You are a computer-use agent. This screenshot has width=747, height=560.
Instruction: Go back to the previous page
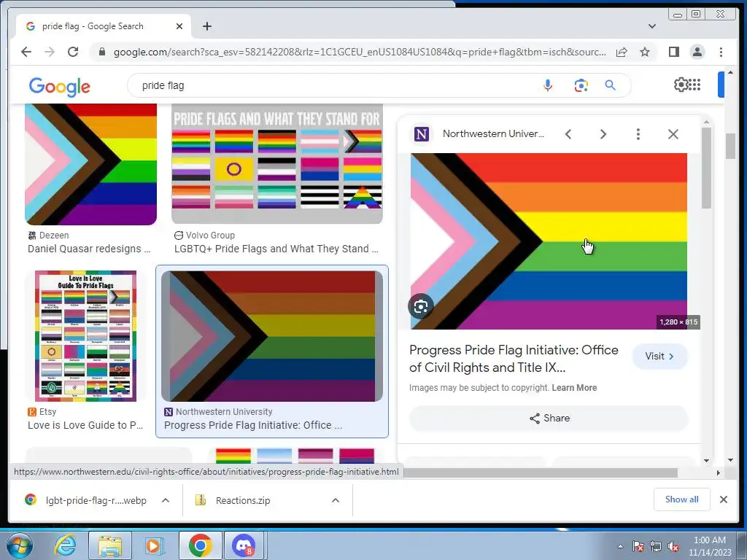(26, 52)
